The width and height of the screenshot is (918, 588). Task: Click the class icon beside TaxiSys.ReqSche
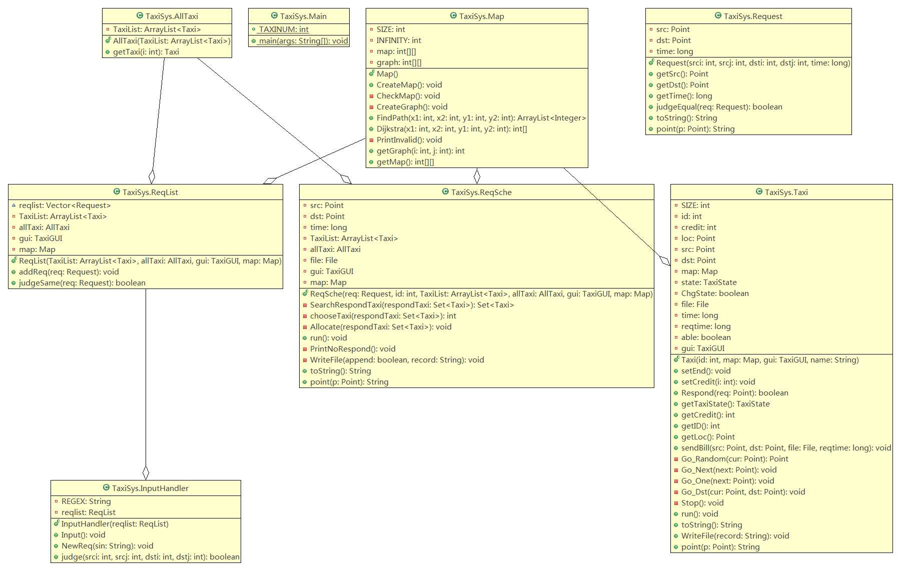(445, 192)
